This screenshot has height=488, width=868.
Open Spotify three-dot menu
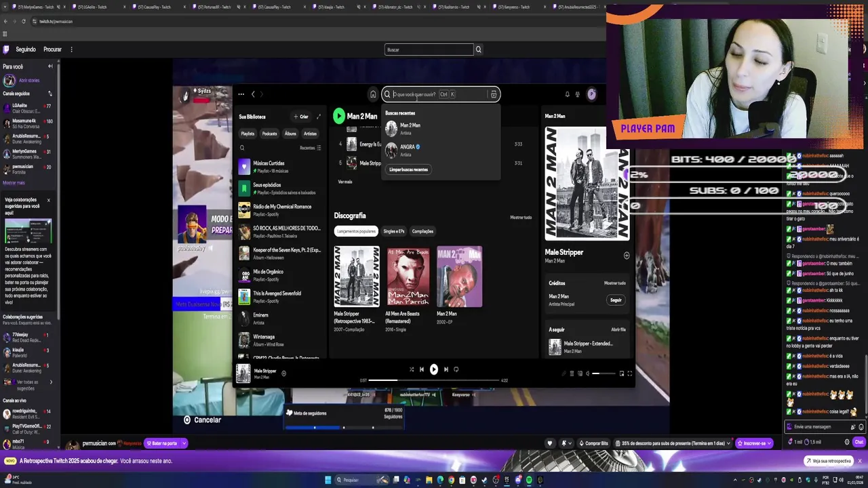click(x=241, y=94)
